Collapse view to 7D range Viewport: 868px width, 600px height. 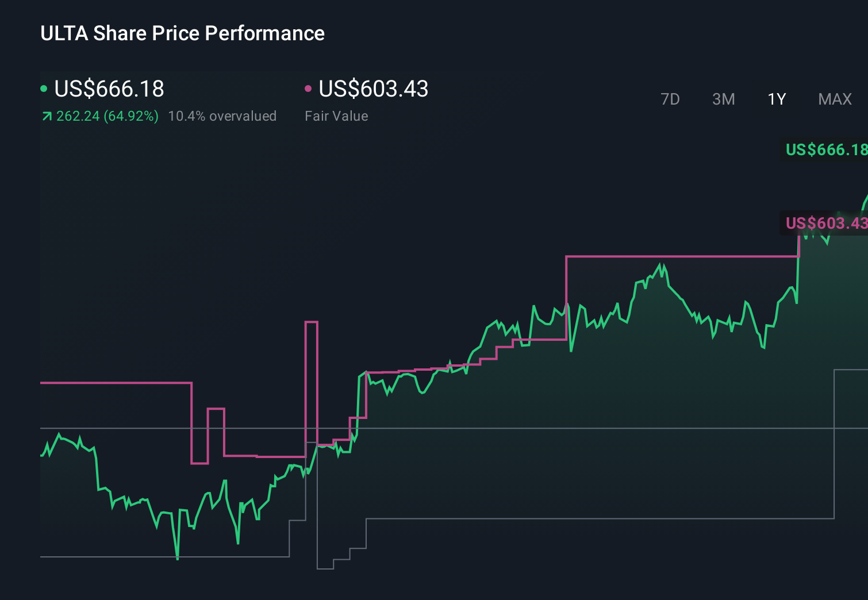pos(671,99)
